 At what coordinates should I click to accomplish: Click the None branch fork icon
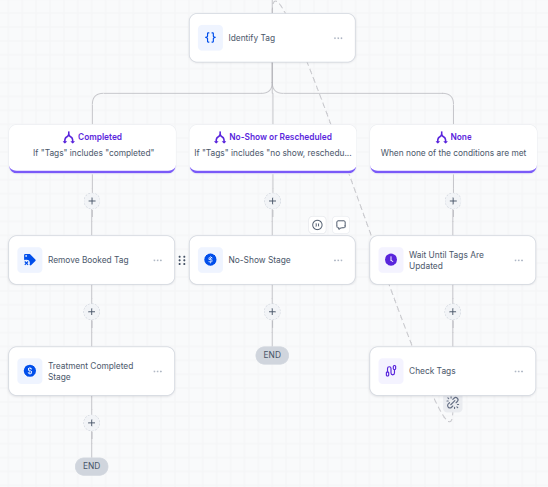[441, 137]
